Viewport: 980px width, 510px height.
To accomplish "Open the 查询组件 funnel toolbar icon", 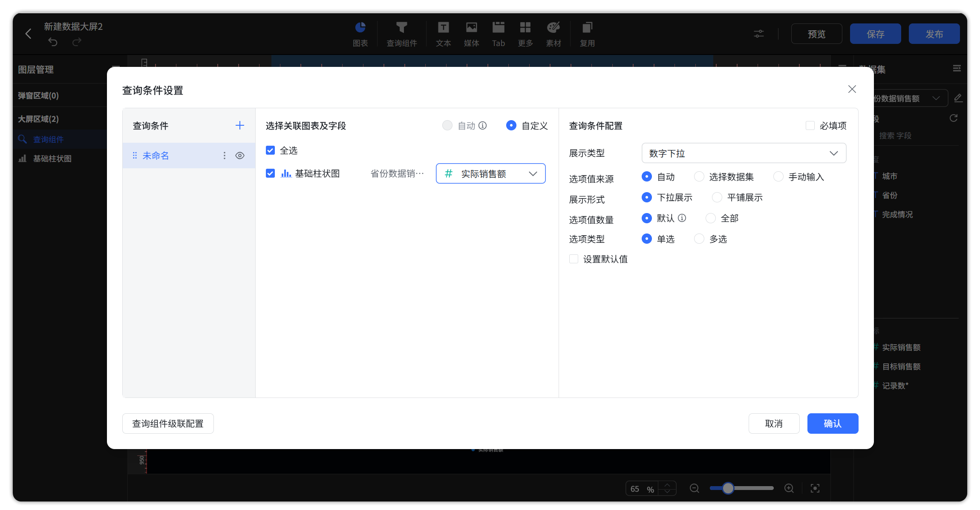I will coord(401,34).
